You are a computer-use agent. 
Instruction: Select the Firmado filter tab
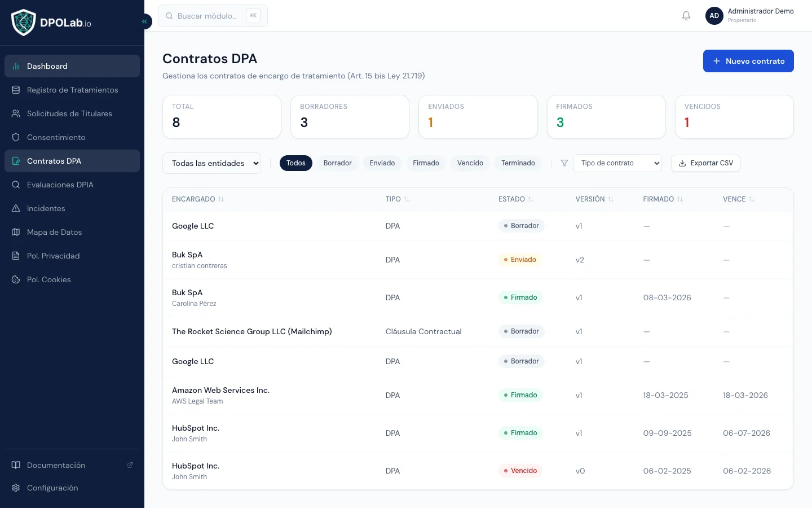tap(426, 163)
